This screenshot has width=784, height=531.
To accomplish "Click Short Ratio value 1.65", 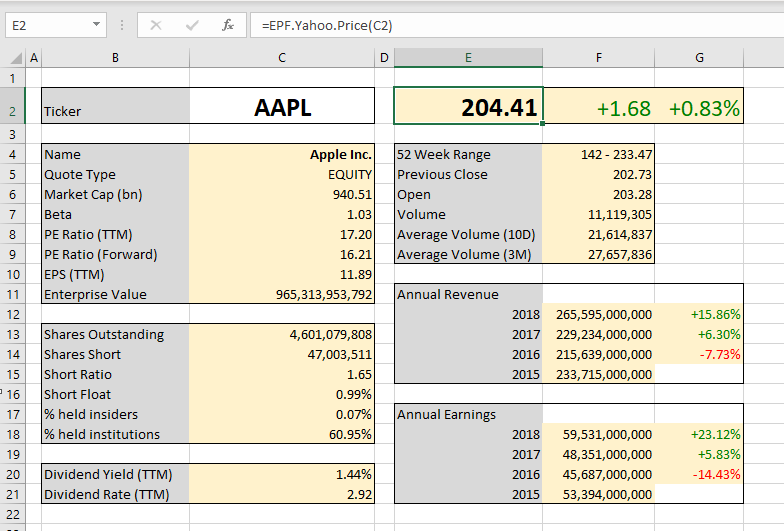I will [282, 374].
